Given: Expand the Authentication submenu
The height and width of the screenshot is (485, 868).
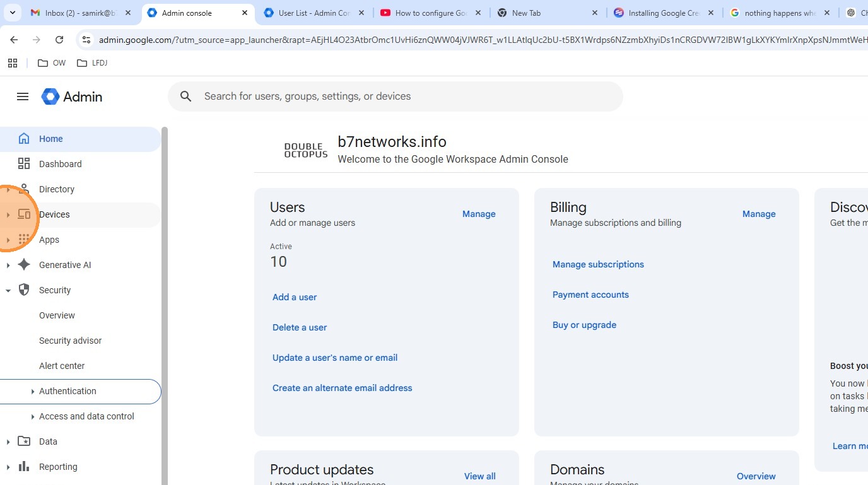Looking at the screenshot, I should pos(32,392).
